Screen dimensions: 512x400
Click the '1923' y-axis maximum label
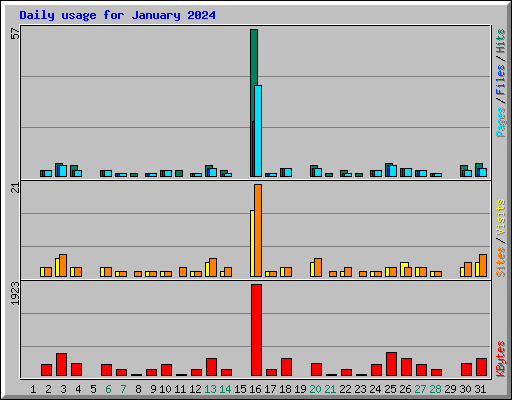[x=15, y=294]
